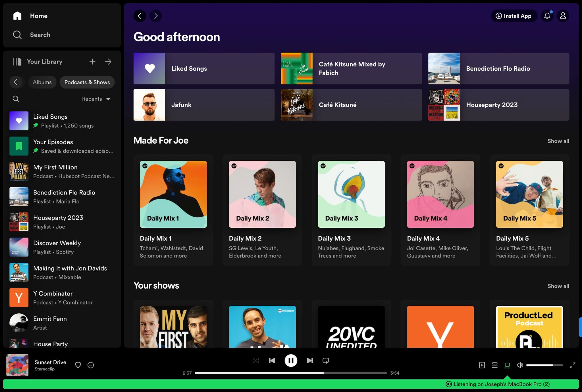This screenshot has height=392, width=582.
Task: Expand Your Library with the arrow
Action: 108,61
